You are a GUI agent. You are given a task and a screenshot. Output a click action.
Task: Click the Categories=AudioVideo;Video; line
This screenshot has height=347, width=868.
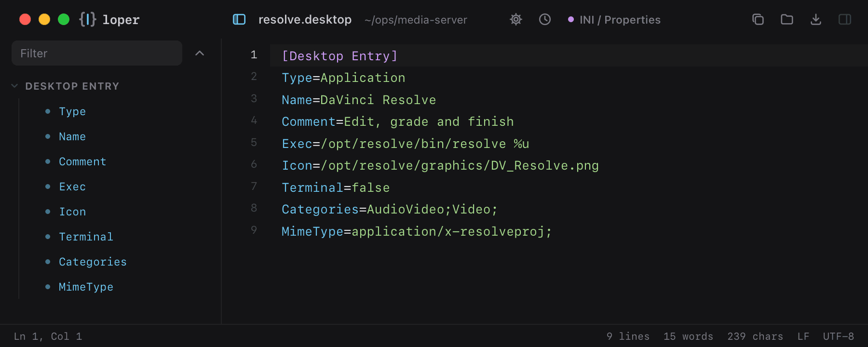coord(390,209)
